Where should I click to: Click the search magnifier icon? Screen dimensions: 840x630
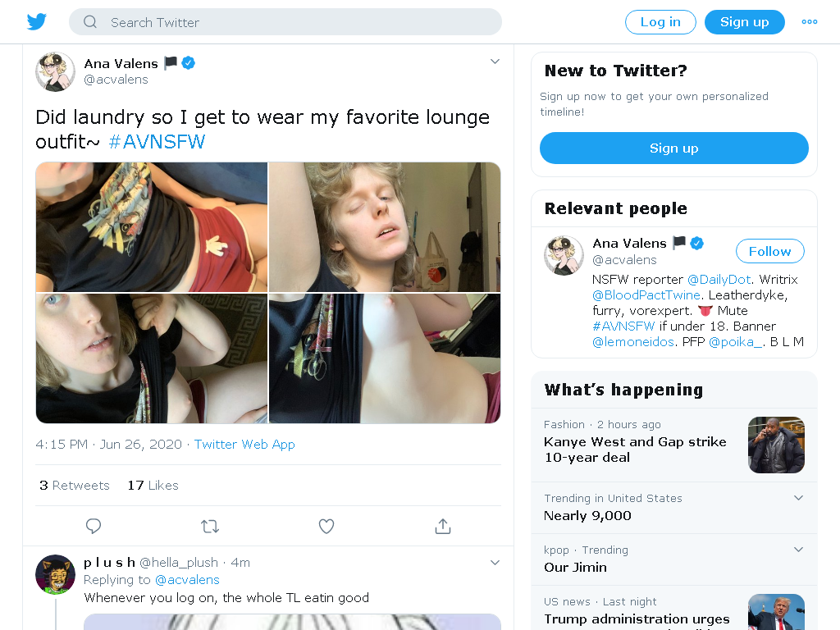(x=90, y=22)
